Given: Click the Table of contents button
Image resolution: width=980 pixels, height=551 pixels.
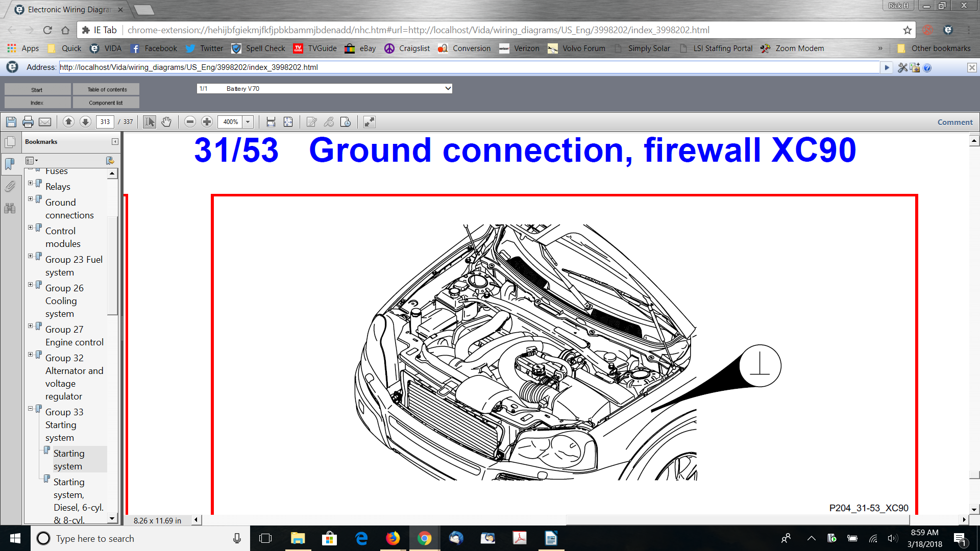Looking at the screenshot, I should (106, 90).
